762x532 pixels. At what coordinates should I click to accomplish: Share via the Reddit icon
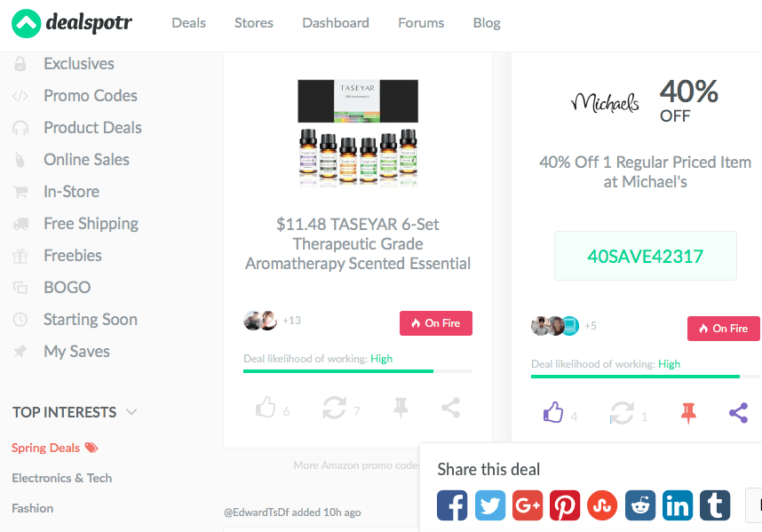(640, 505)
